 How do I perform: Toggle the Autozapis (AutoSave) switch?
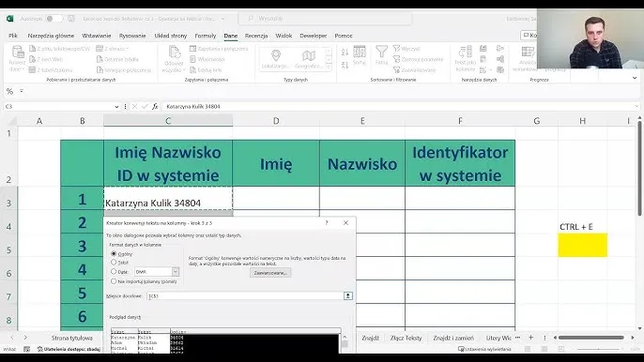(54, 19)
